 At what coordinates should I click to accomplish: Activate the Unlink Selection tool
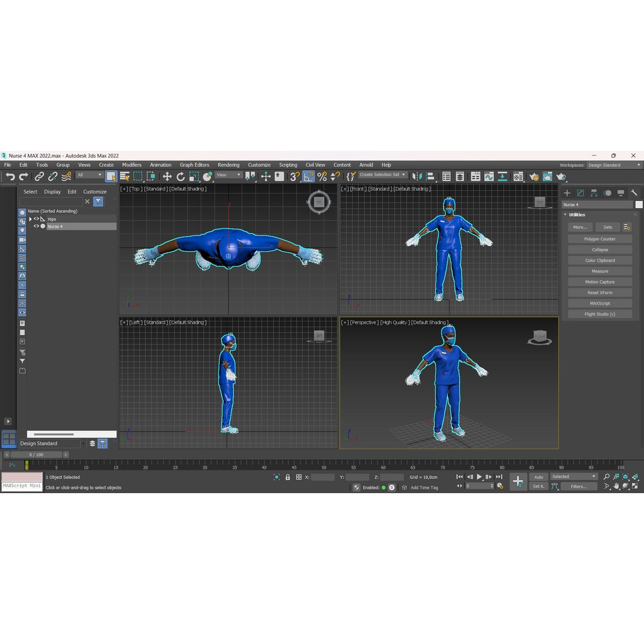coord(52,177)
